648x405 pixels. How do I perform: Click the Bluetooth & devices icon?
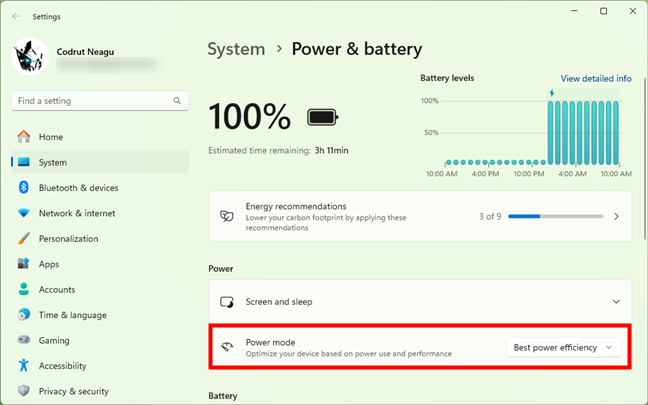click(23, 188)
